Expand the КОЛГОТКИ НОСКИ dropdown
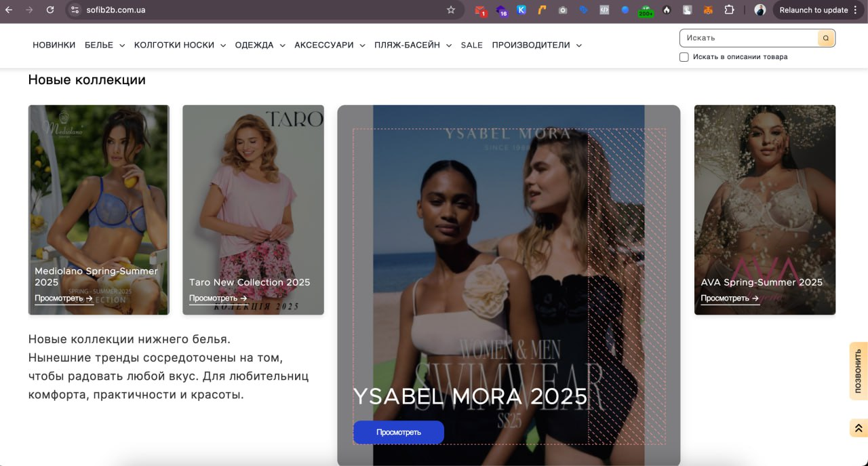Viewport: 868px width, 466px height. [180, 45]
